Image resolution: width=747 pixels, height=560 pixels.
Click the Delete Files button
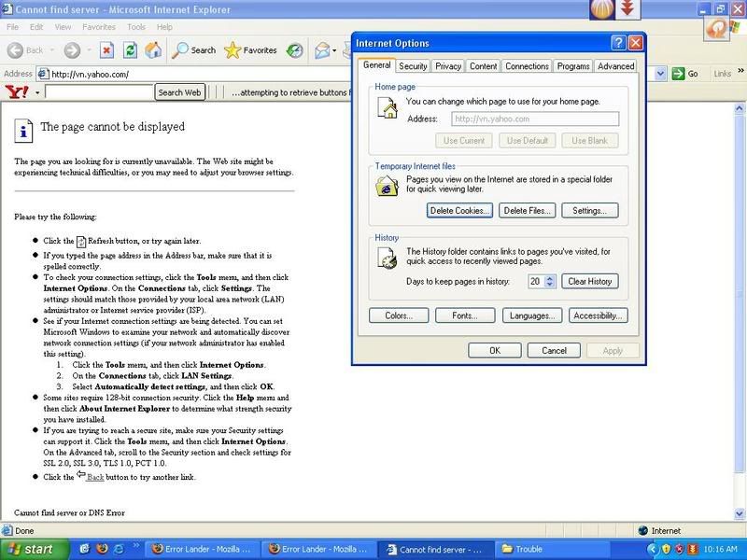click(528, 211)
